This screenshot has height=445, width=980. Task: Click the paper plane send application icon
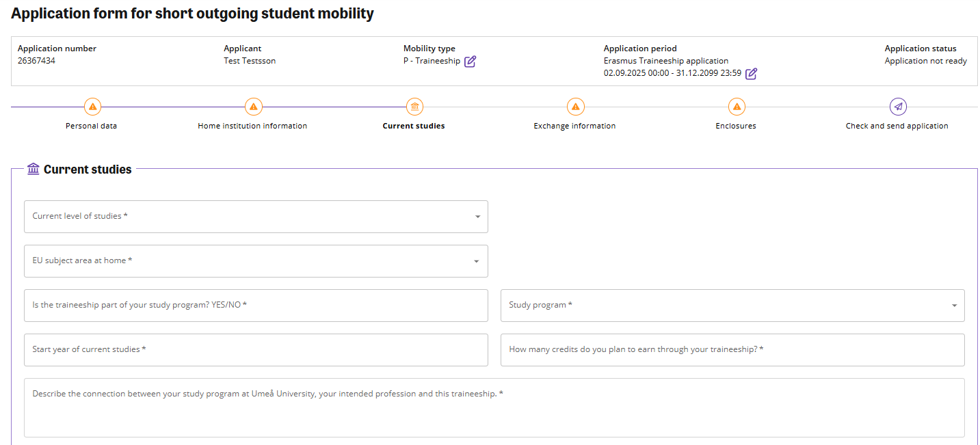click(x=897, y=107)
